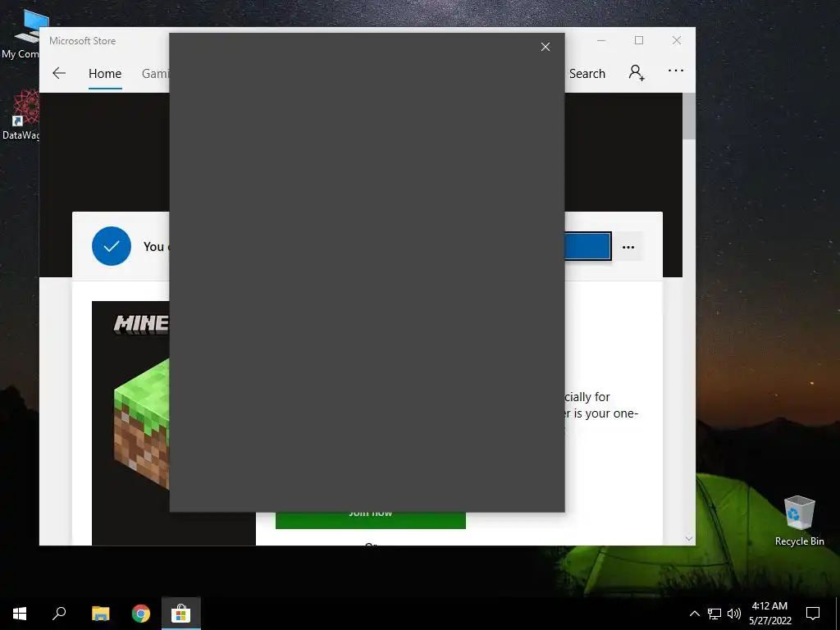Open the volume control tray icon
This screenshot has width=840, height=630.
[x=734, y=614]
